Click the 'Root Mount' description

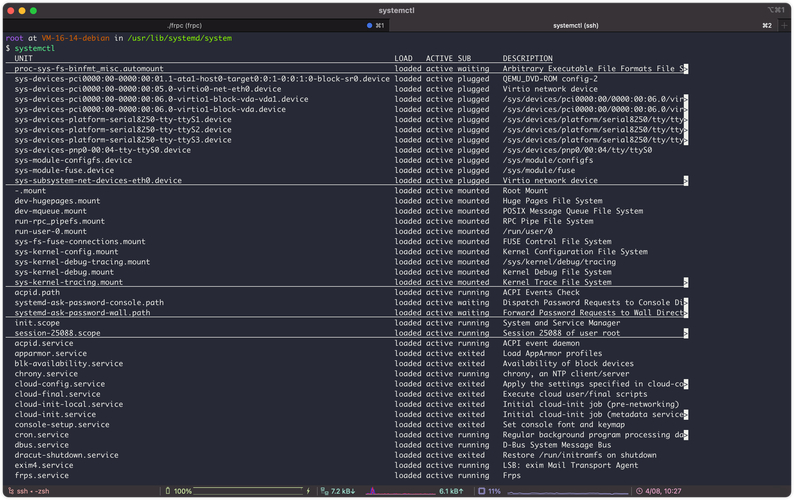(525, 191)
